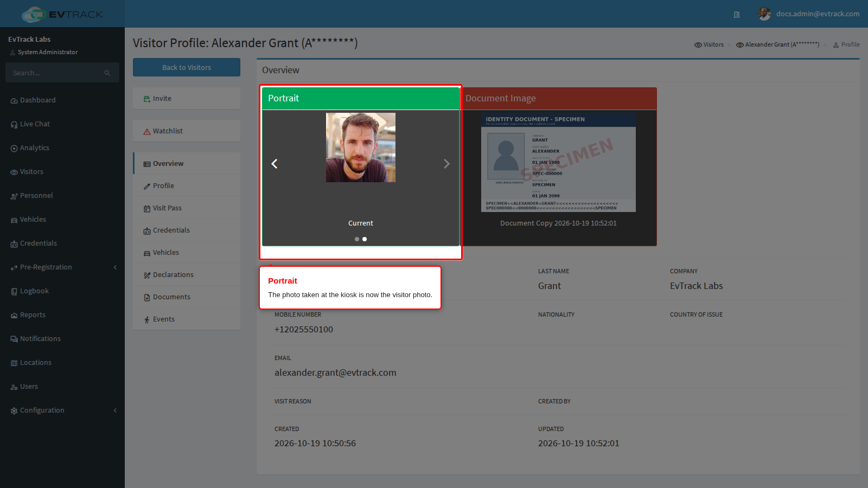Click the Events icon in profile menu
The height and width of the screenshot is (488, 868).
click(x=147, y=320)
